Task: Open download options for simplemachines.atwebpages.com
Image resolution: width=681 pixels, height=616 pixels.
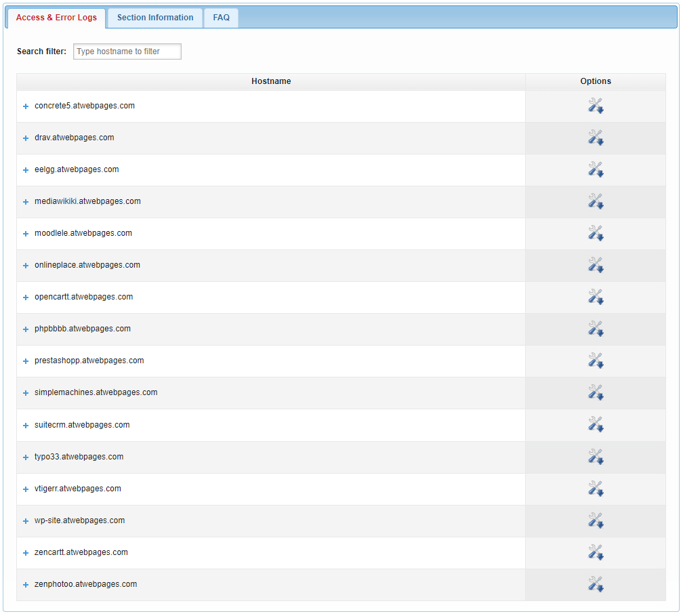Action: coord(596,392)
